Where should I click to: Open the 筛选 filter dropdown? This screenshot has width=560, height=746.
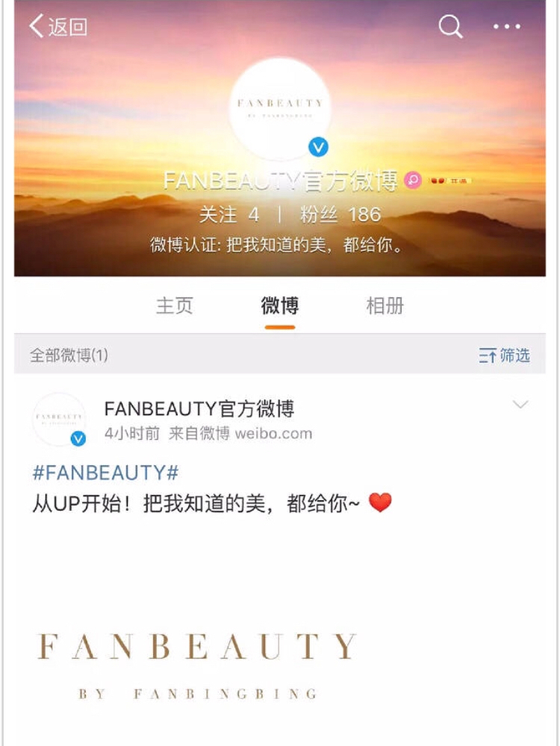pos(504,355)
